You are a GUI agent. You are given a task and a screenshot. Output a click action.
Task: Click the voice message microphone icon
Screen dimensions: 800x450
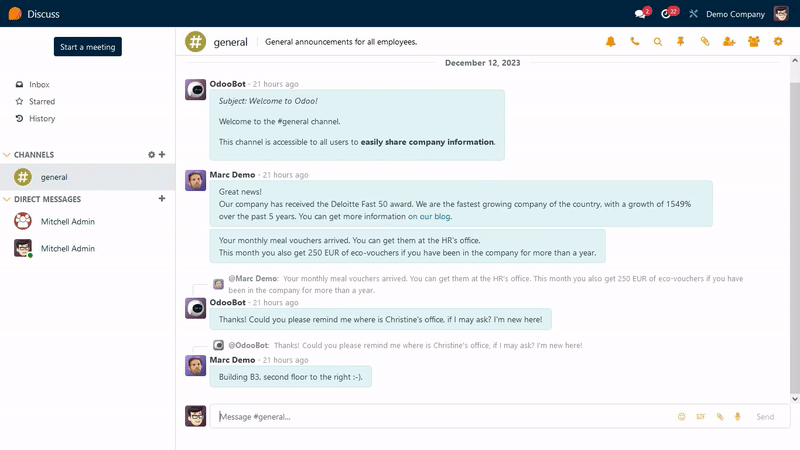point(737,417)
